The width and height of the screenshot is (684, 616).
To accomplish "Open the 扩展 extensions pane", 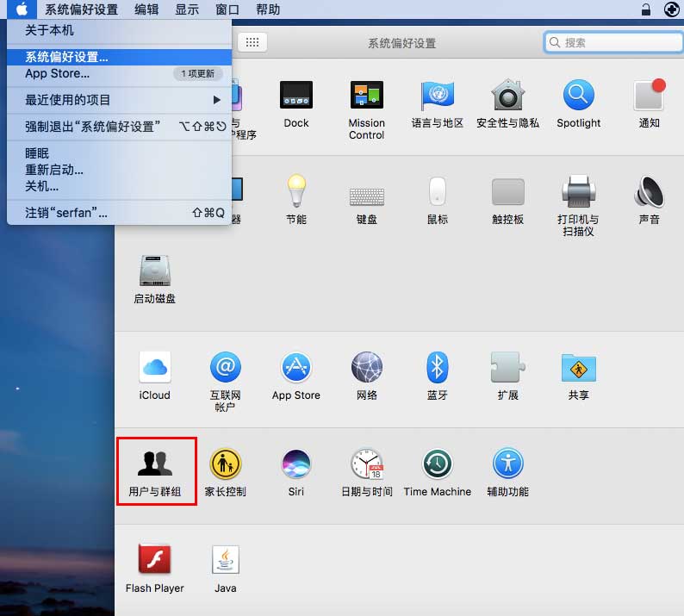I will point(507,367).
